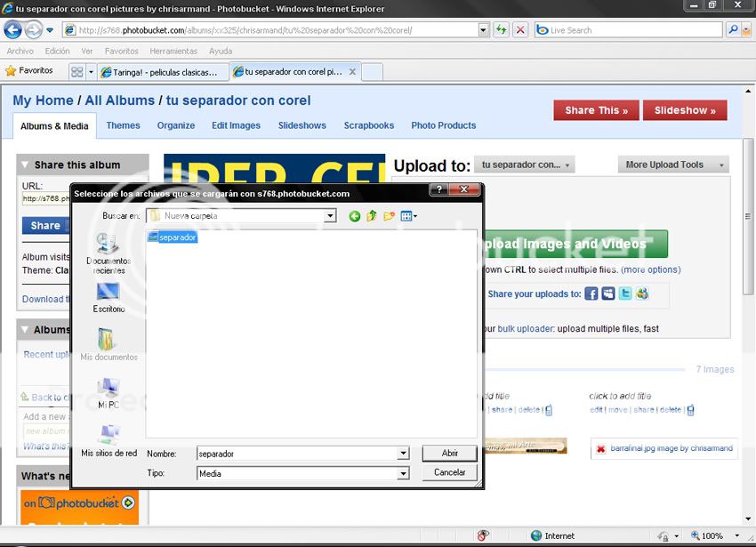The width and height of the screenshot is (756, 547).
Task: Open the Slideshows tab
Action: (x=302, y=125)
